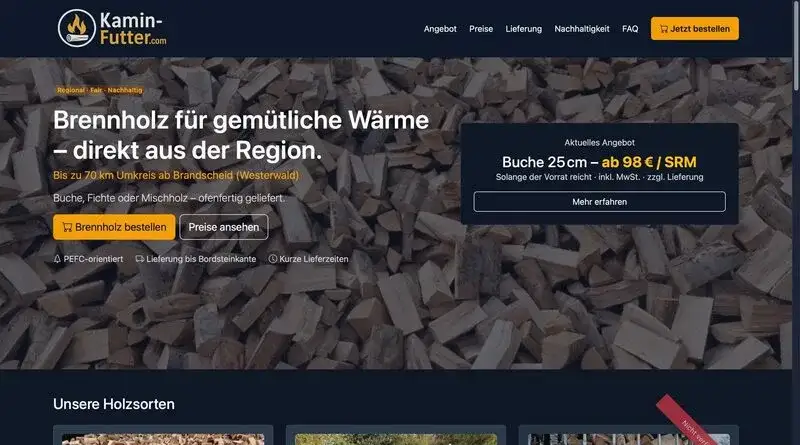
Task: Click the PEFC-orientiert leaf icon
Action: coord(57,259)
